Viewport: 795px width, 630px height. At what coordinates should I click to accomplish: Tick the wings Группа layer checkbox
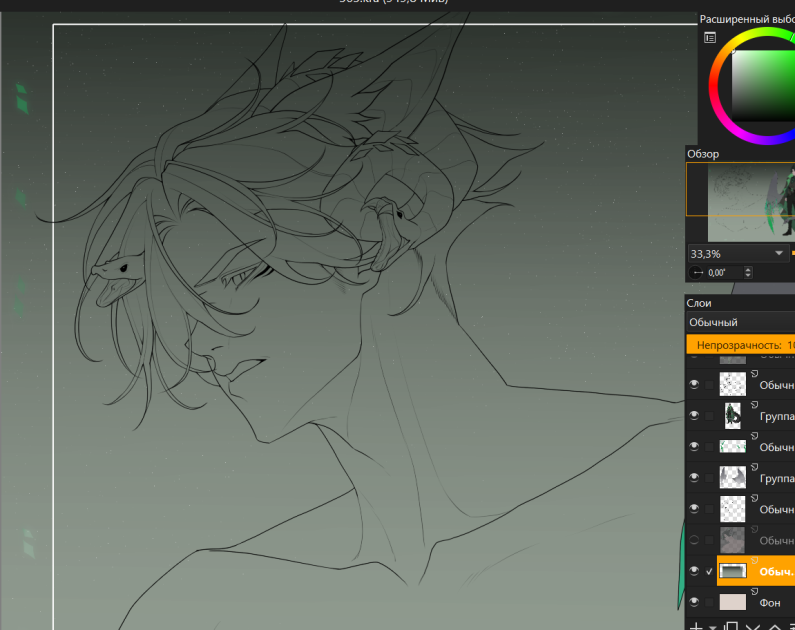(x=709, y=477)
